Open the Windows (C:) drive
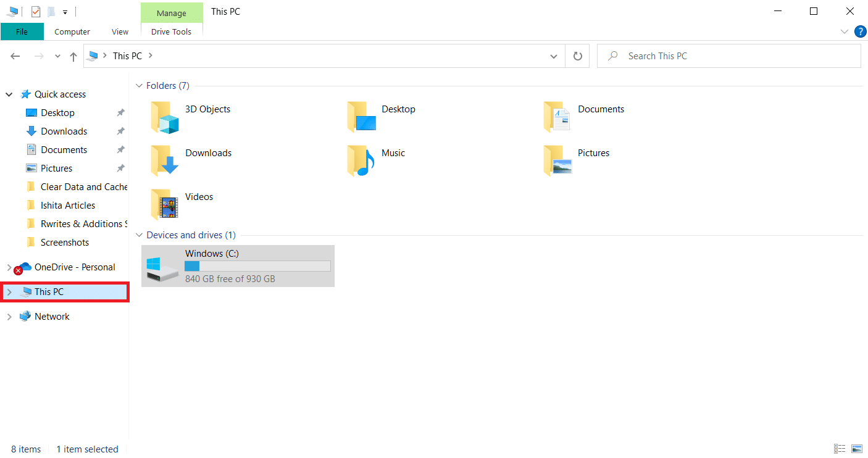 pyautogui.click(x=238, y=265)
